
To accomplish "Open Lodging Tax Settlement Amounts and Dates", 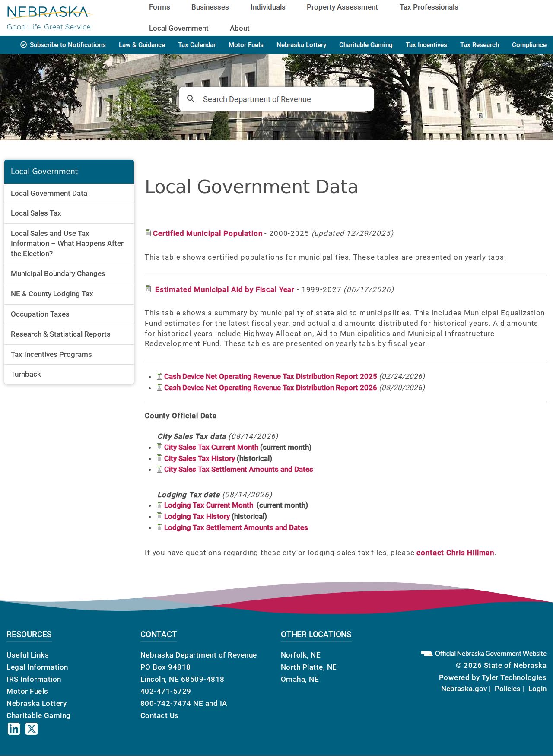I will click(x=236, y=527).
